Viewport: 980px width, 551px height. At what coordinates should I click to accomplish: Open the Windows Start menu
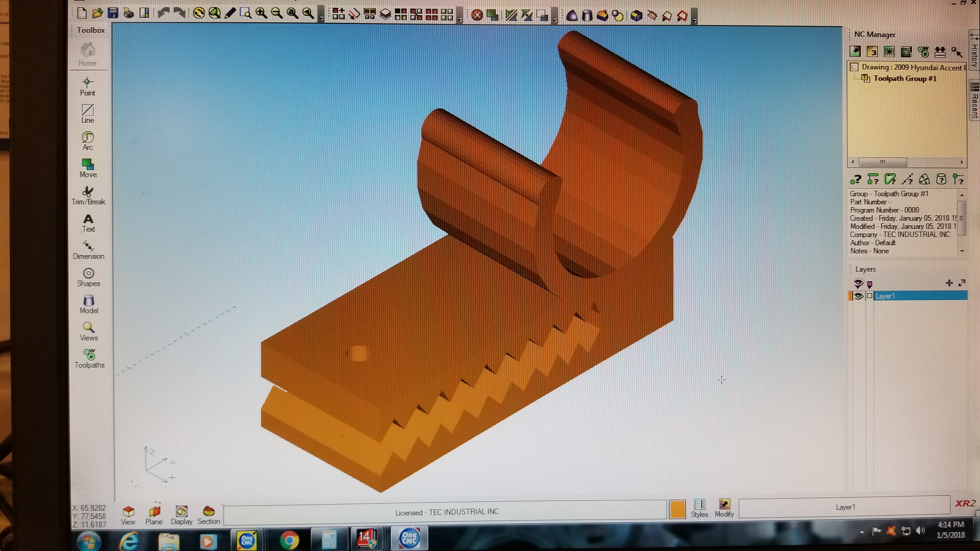click(x=89, y=541)
